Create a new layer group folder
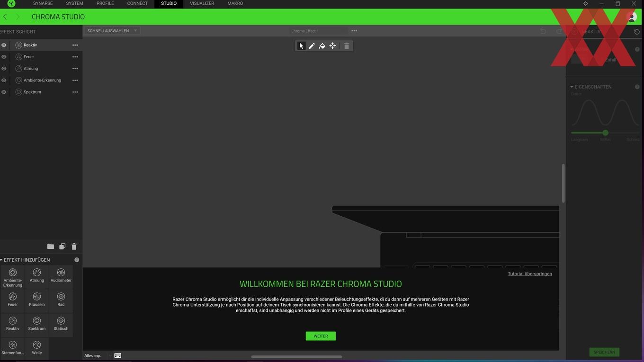 [x=51, y=247]
